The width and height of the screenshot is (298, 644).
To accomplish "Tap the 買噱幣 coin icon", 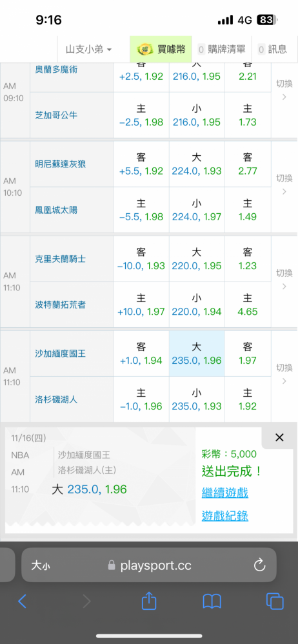I will click(143, 50).
